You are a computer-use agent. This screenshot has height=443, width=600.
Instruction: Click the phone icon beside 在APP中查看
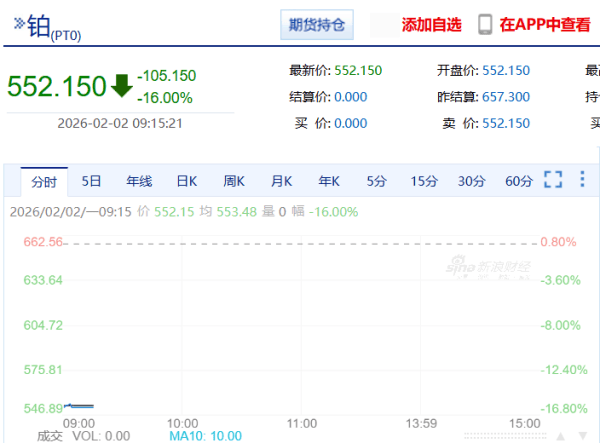point(485,25)
